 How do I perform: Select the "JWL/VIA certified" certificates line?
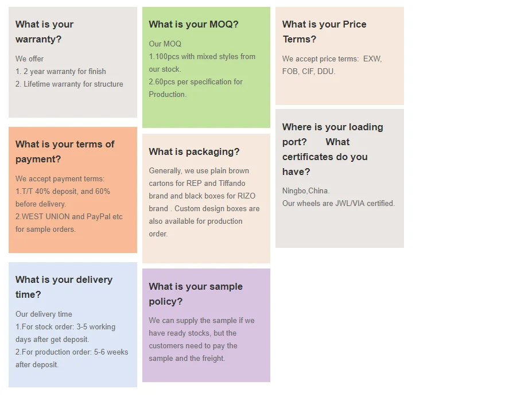[x=338, y=204]
